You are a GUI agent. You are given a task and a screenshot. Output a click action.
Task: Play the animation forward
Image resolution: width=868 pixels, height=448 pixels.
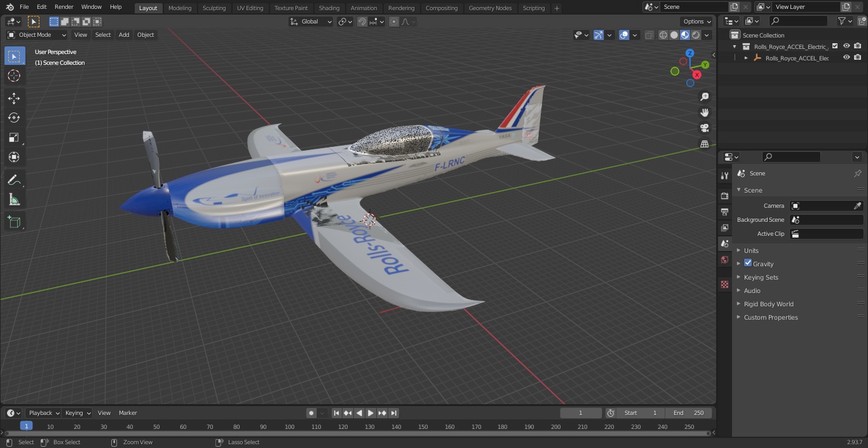[370, 413]
